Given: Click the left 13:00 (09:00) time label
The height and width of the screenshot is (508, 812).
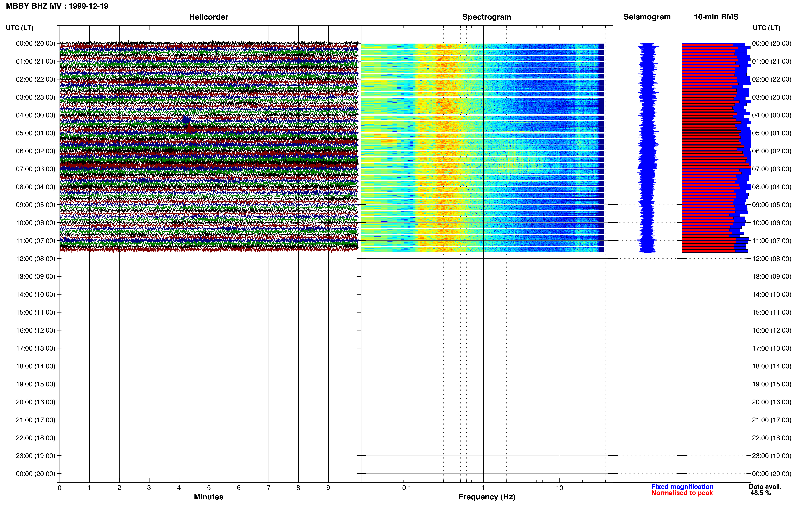Looking at the screenshot, I should [x=36, y=277].
